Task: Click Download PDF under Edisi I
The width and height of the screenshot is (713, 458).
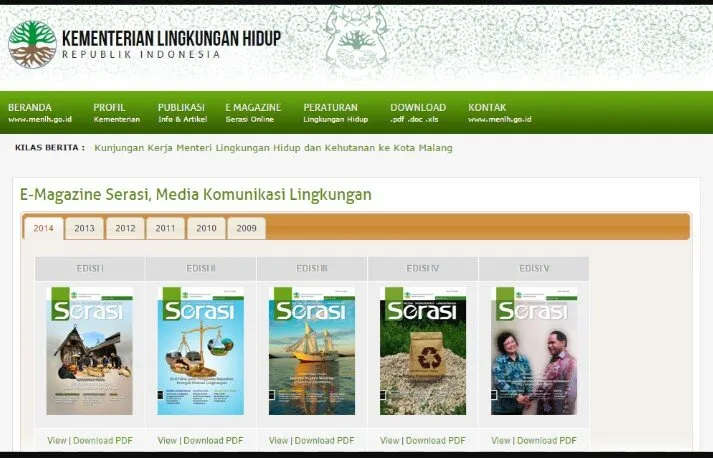Action: [x=103, y=441]
